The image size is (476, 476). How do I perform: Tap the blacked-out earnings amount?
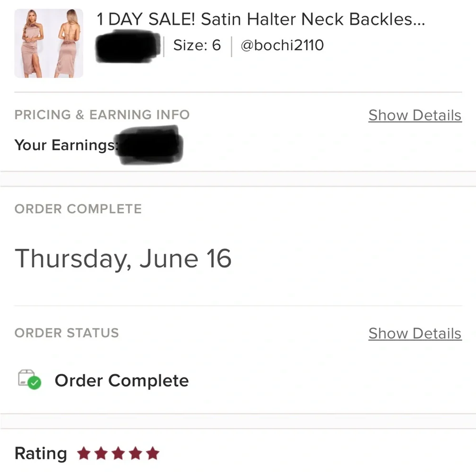click(x=151, y=145)
